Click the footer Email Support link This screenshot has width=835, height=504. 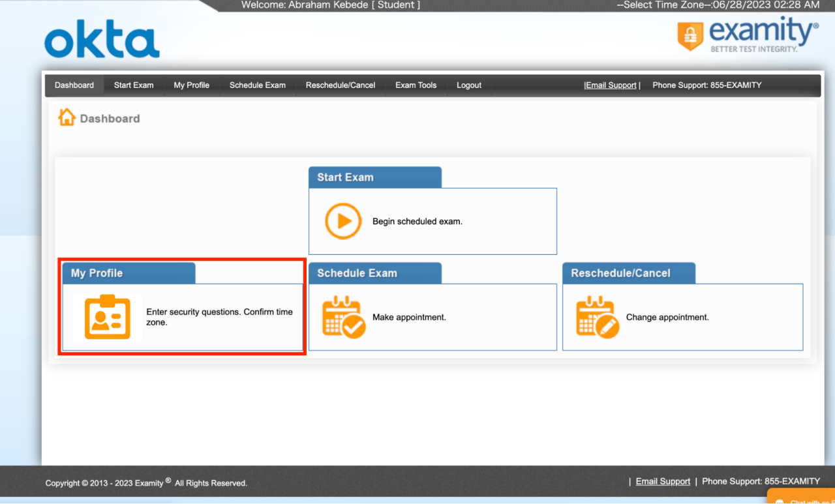click(662, 481)
